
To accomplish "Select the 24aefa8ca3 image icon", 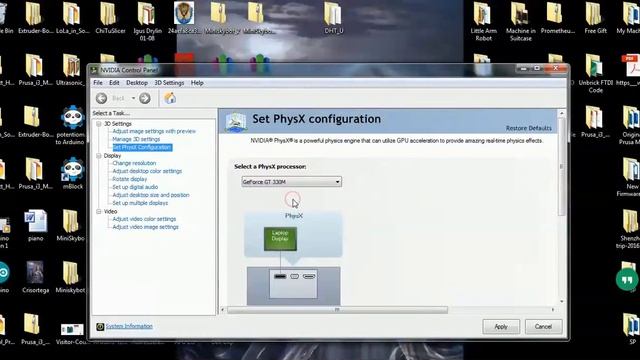I will pos(184,18).
